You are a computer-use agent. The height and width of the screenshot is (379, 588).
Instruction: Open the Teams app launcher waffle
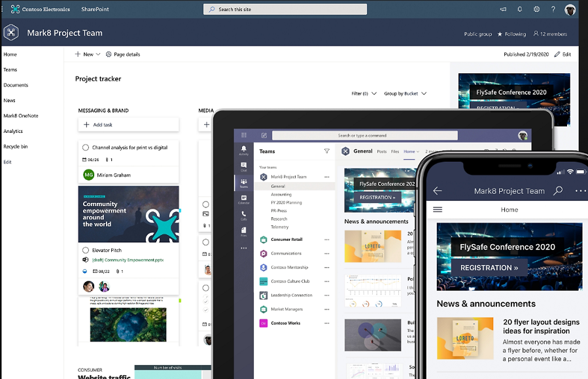coord(244,135)
